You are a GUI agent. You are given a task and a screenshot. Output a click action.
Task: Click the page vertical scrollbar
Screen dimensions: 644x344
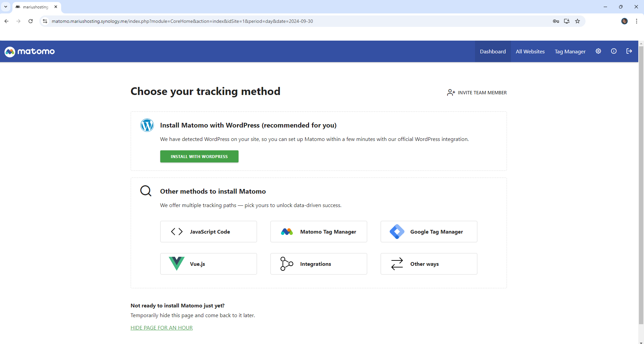[x=641, y=185]
